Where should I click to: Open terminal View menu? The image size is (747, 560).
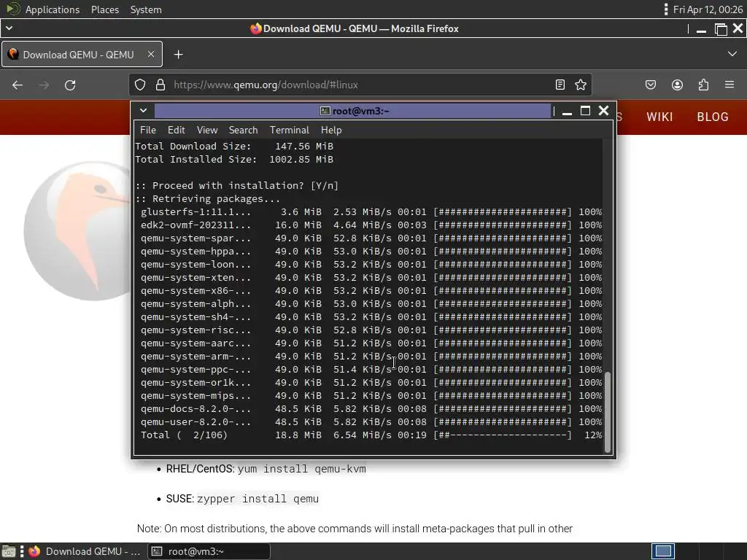(206, 130)
